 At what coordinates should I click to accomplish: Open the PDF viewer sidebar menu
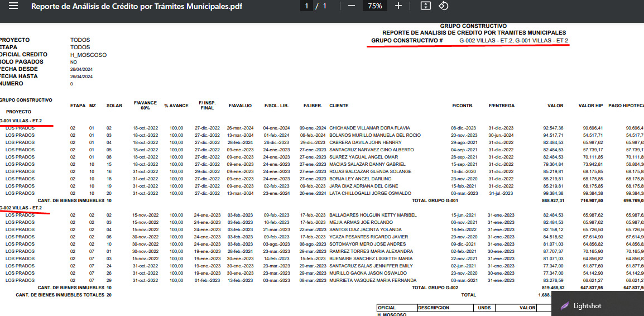(x=13, y=6)
